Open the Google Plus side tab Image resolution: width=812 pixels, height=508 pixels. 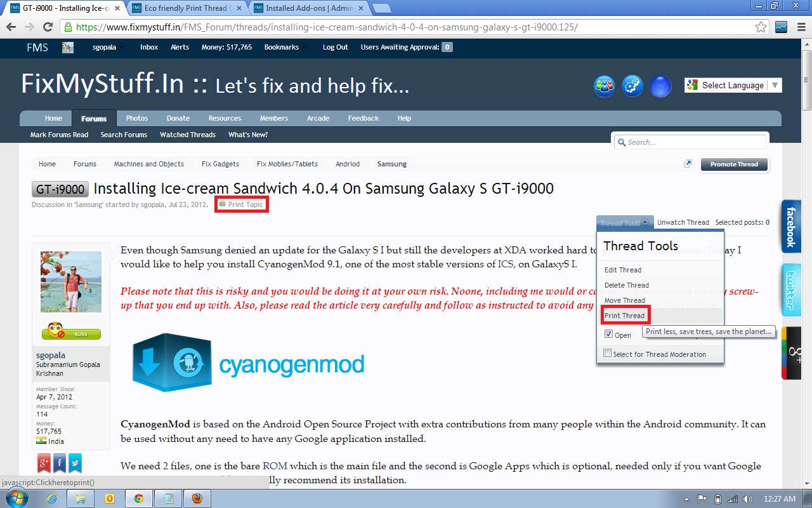click(x=791, y=353)
